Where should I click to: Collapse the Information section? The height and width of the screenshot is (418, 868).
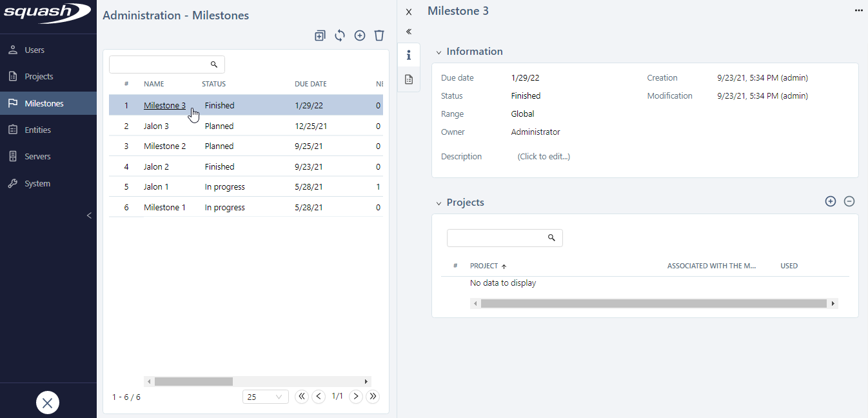[439, 52]
